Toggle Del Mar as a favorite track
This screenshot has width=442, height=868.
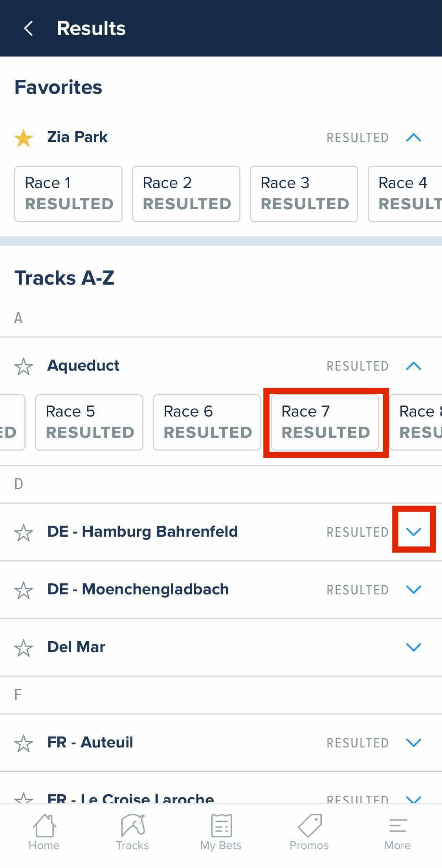point(24,647)
